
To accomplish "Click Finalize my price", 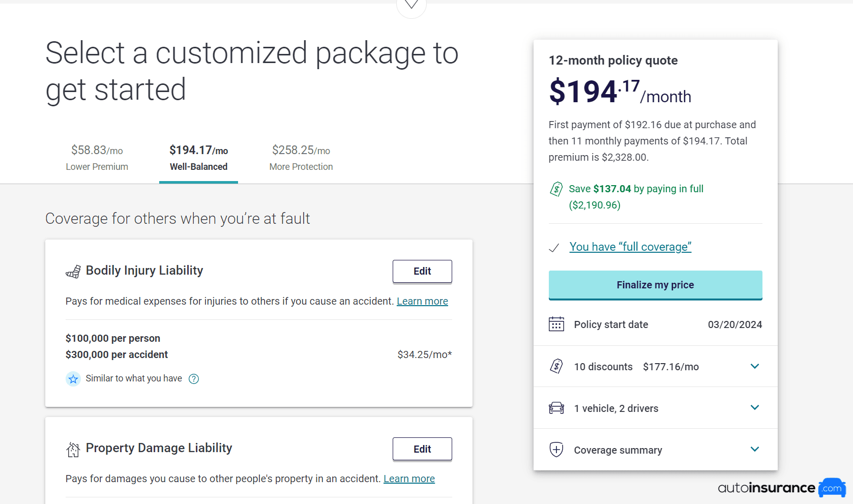I will 655,285.
